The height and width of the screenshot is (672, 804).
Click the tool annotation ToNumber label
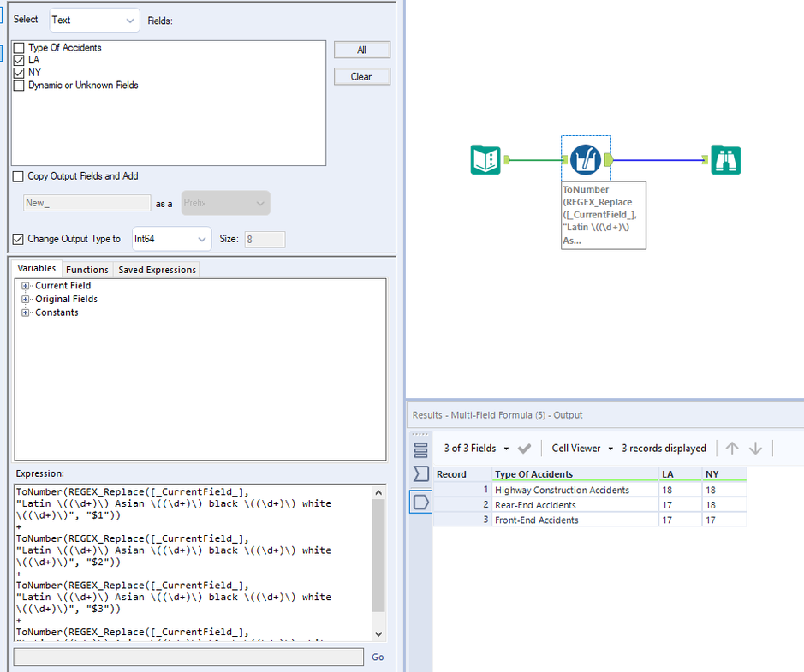(x=604, y=215)
